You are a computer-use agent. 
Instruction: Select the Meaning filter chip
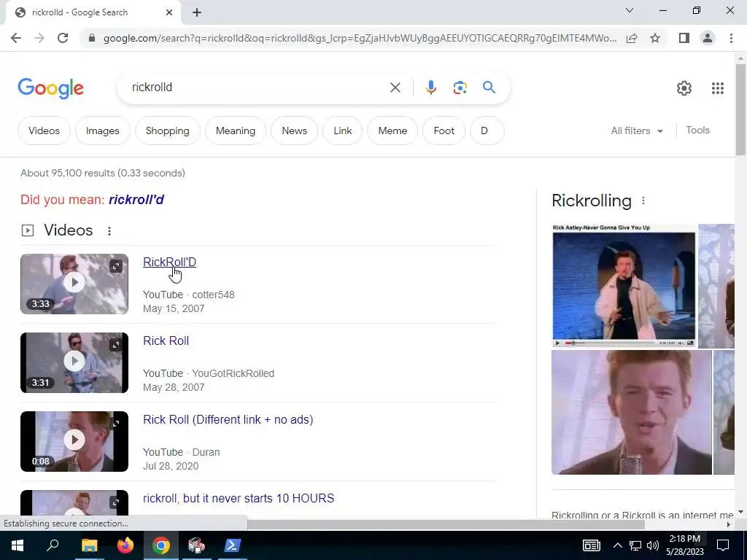pos(236,131)
